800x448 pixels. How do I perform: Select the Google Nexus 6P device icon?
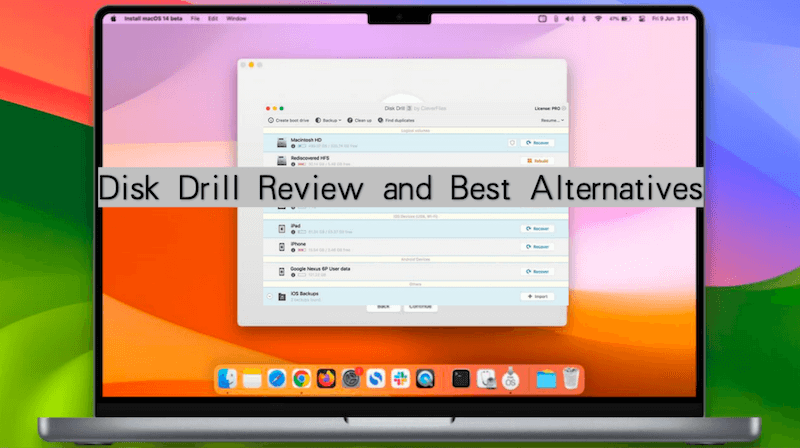[282, 271]
